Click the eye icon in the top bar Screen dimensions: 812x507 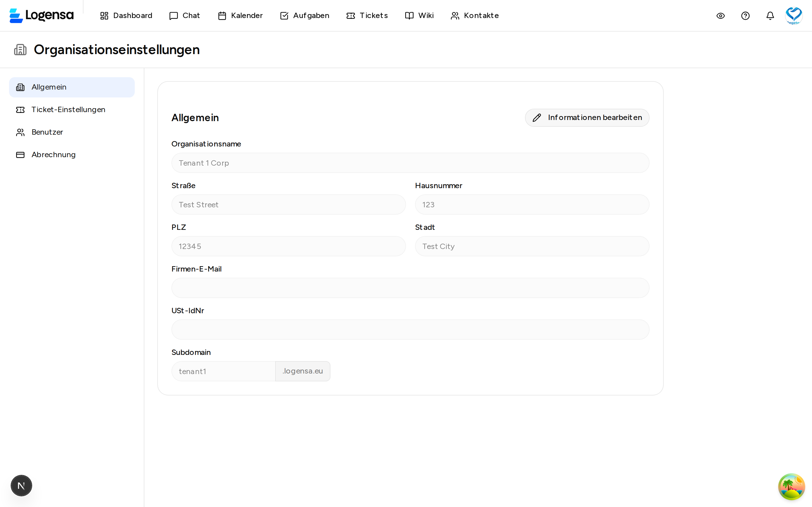click(721, 15)
